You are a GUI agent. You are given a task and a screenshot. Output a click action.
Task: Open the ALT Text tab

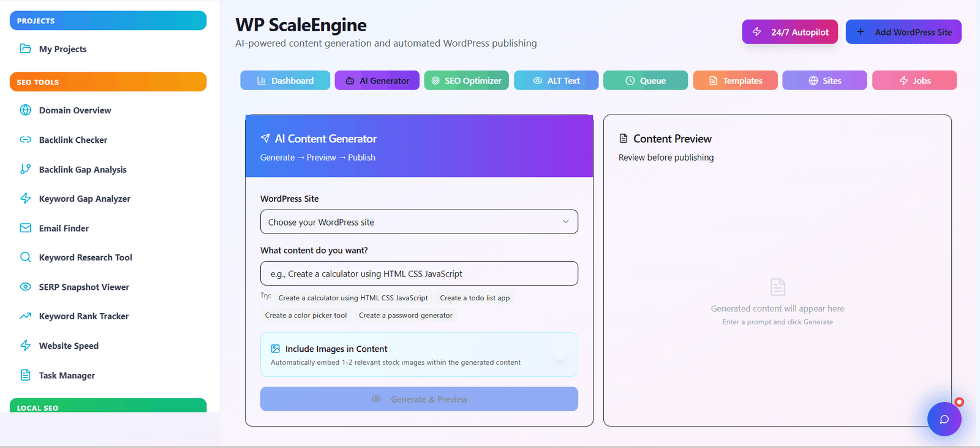[556, 80]
